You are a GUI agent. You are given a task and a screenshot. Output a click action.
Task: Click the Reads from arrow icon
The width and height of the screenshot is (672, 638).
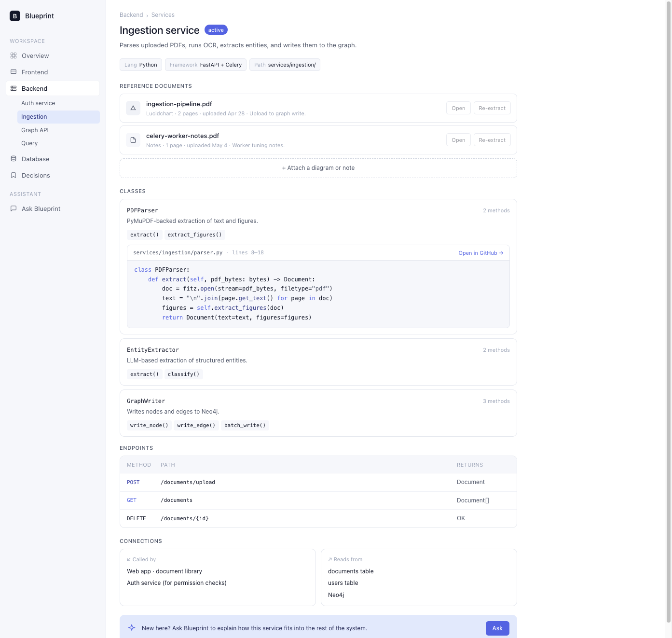pos(330,559)
